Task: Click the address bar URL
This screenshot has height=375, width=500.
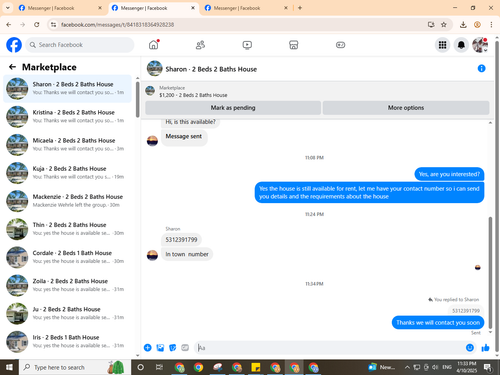Action: click(117, 25)
